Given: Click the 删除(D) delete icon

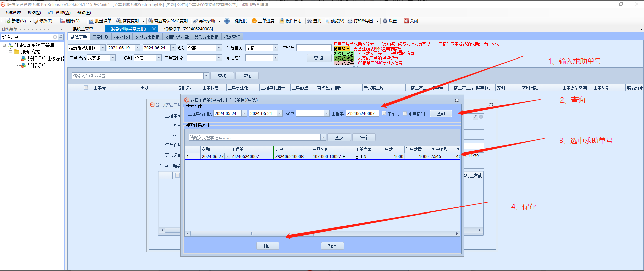Looking at the screenshot, I should pos(63,21).
